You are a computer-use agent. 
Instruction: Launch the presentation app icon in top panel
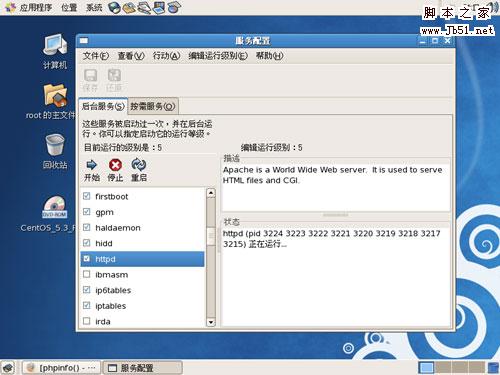pyautogui.click(x=159, y=7)
